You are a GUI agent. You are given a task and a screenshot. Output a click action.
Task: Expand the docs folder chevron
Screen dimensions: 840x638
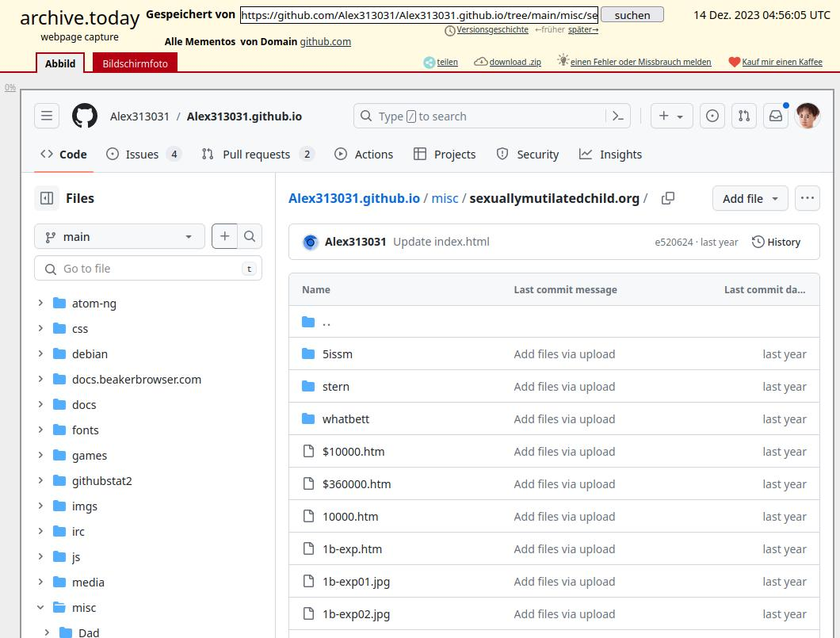(x=40, y=404)
